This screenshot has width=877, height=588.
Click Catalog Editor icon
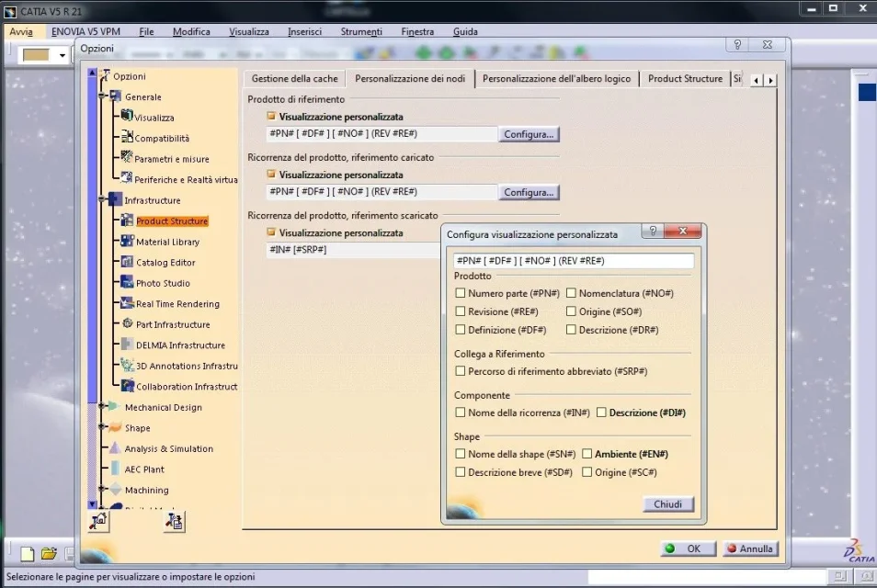coord(128,262)
